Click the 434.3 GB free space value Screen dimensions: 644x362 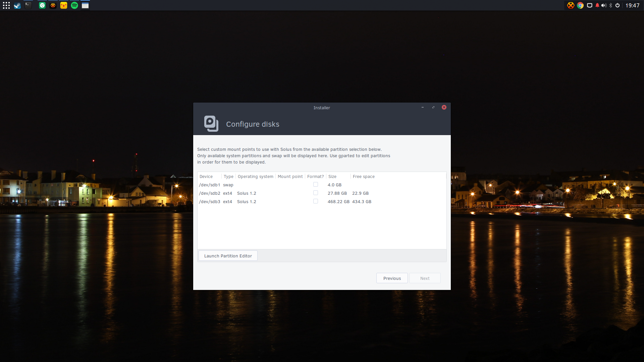coord(362,201)
